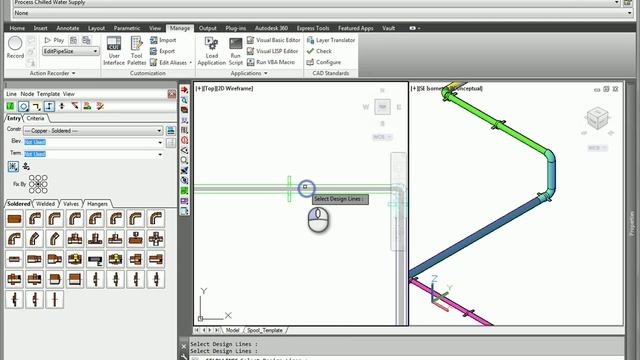Screen dimensions: 640x360
Task: Open the Term dropdown arrow
Action: tap(160, 154)
